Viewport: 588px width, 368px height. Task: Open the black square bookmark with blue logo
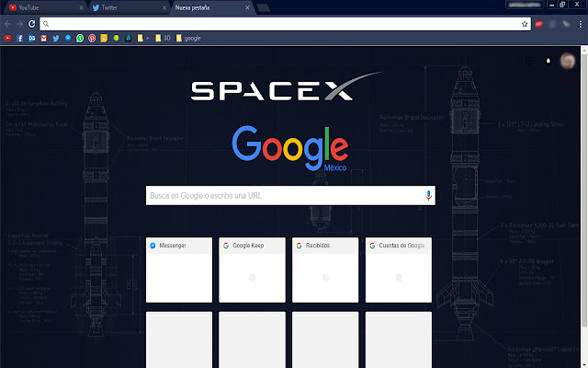point(129,38)
